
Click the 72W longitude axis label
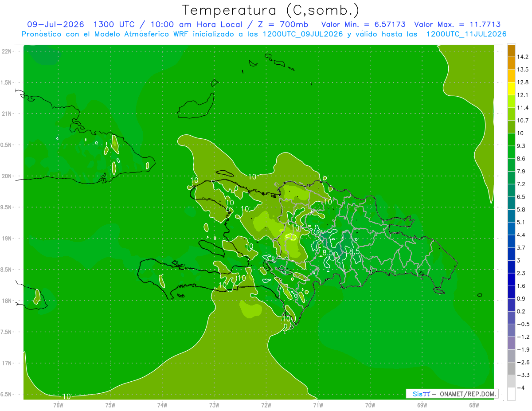pos(266,405)
